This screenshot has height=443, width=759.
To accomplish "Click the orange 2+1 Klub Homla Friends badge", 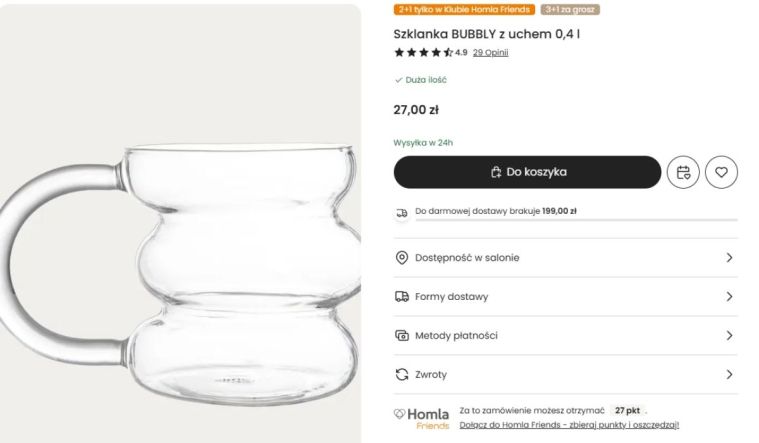I will click(464, 10).
